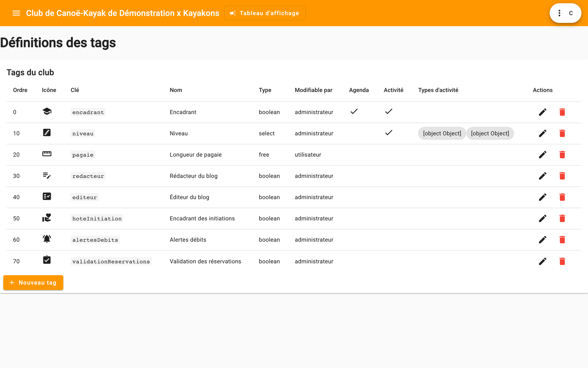Image resolution: width=588 pixels, height=368 pixels.
Task: Edit the niveau tag
Action: pos(542,134)
